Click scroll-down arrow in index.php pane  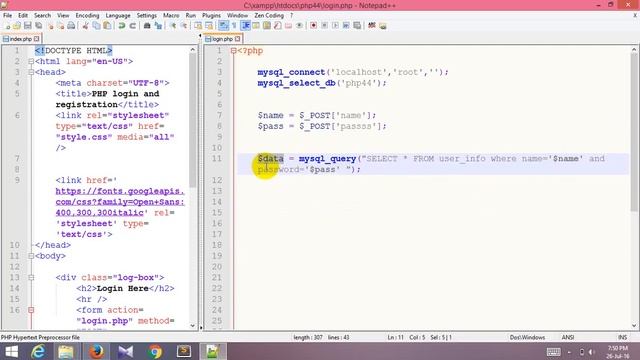point(193,326)
